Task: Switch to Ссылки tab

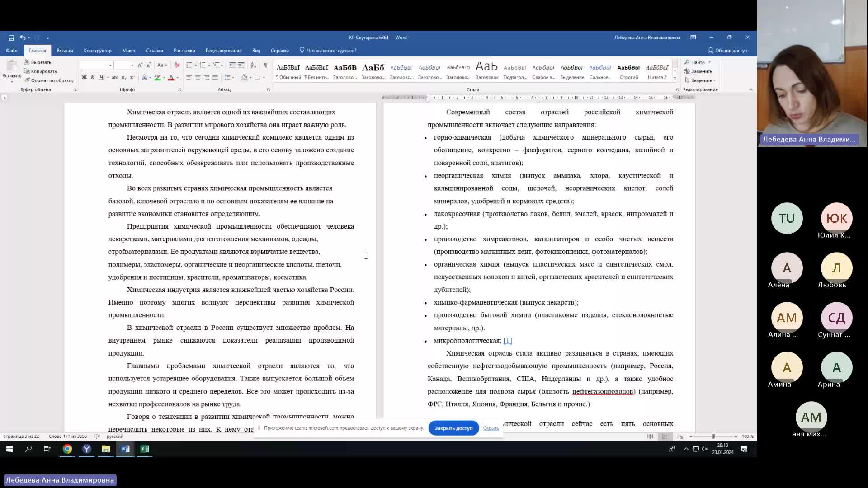Action: coord(155,51)
